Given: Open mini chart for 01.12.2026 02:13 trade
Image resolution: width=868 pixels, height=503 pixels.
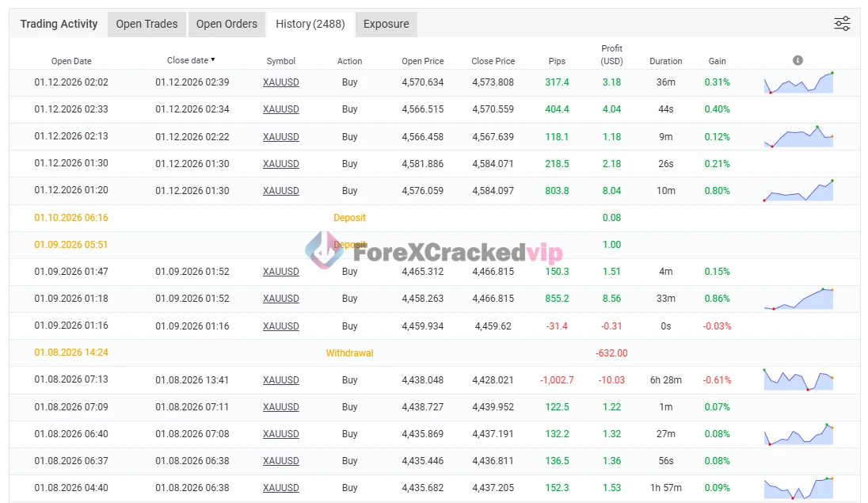Looking at the screenshot, I should (798, 137).
